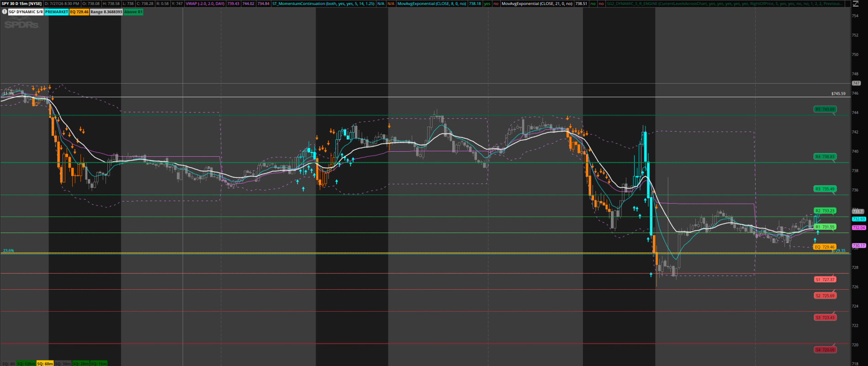Click the open price O: 738.08

coord(90,4)
